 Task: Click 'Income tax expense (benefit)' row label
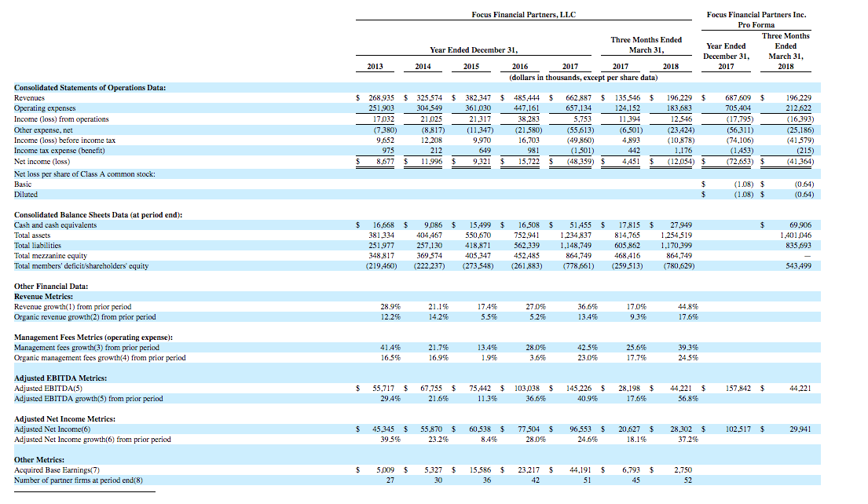coord(59,151)
